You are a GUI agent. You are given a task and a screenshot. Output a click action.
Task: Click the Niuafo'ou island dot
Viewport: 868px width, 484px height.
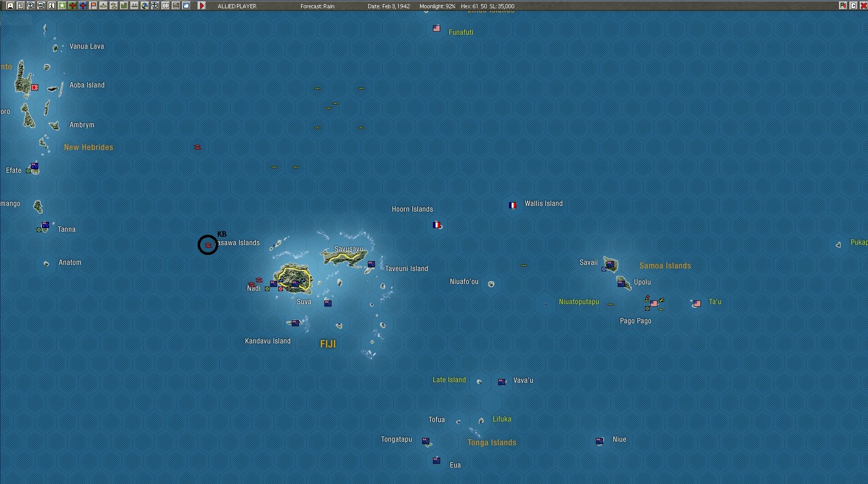tap(491, 284)
